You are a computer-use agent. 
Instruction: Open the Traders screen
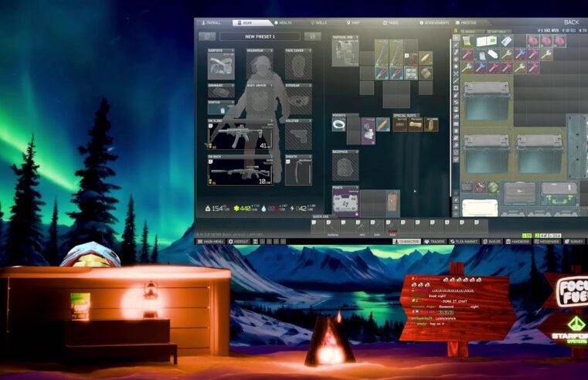434,242
